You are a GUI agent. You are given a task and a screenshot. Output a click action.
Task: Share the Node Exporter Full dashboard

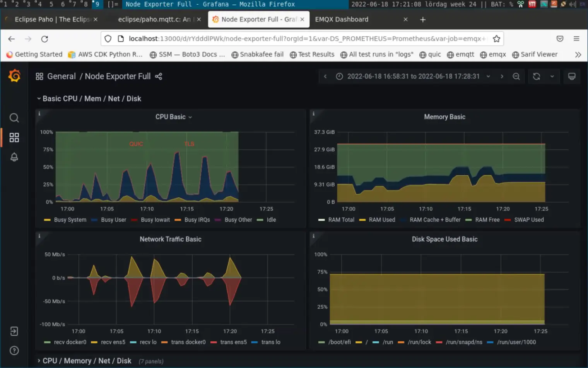pos(159,76)
